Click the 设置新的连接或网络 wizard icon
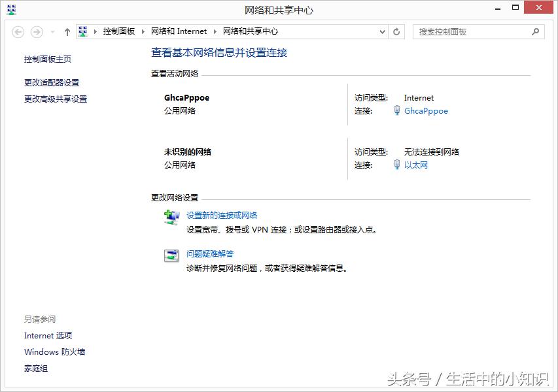This screenshot has width=558, height=392. [171, 217]
